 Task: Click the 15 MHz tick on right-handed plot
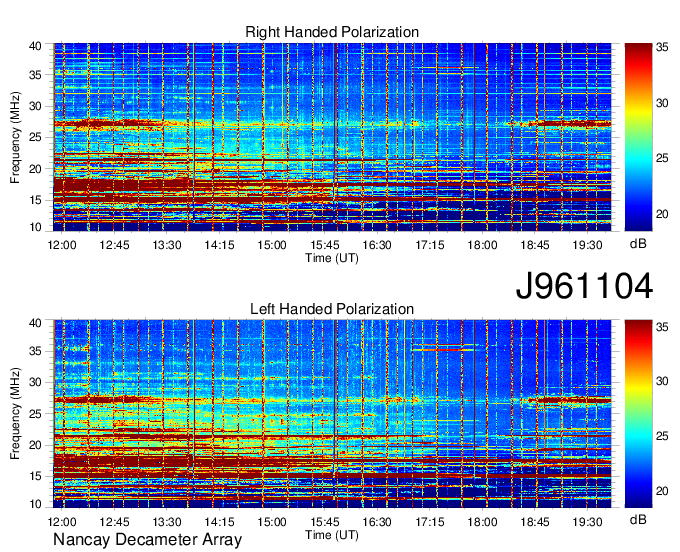coord(36,200)
